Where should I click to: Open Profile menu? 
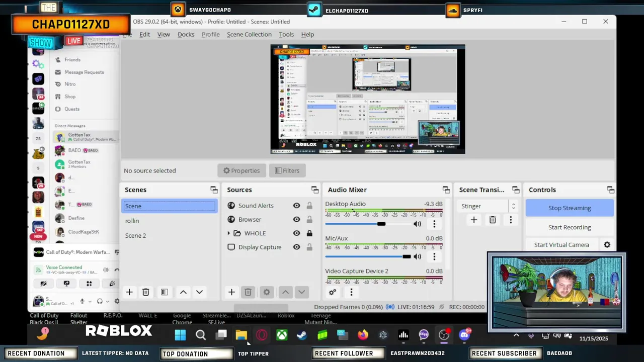(x=210, y=34)
